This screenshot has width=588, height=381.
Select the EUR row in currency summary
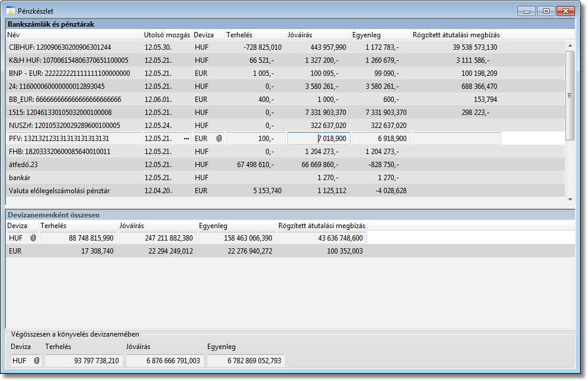click(15, 251)
